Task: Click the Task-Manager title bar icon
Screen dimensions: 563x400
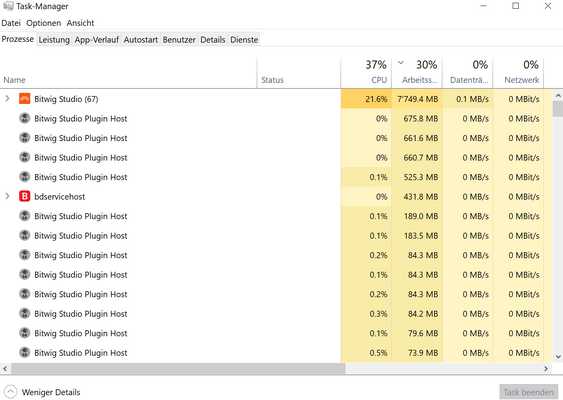Action: (8, 6)
